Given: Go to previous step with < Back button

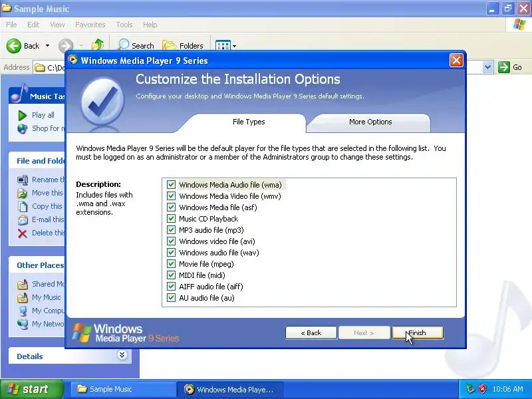Looking at the screenshot, I should click(311, 333).
